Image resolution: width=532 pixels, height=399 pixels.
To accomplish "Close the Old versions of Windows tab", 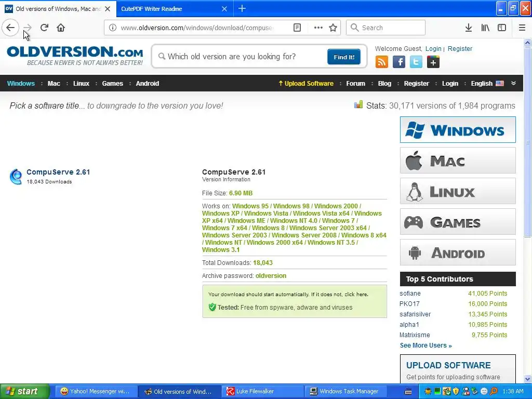I will click(x=108, y=9).
